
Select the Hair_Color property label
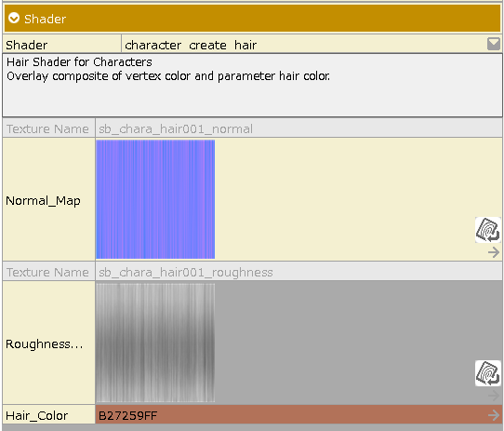[x=36, y=415]
